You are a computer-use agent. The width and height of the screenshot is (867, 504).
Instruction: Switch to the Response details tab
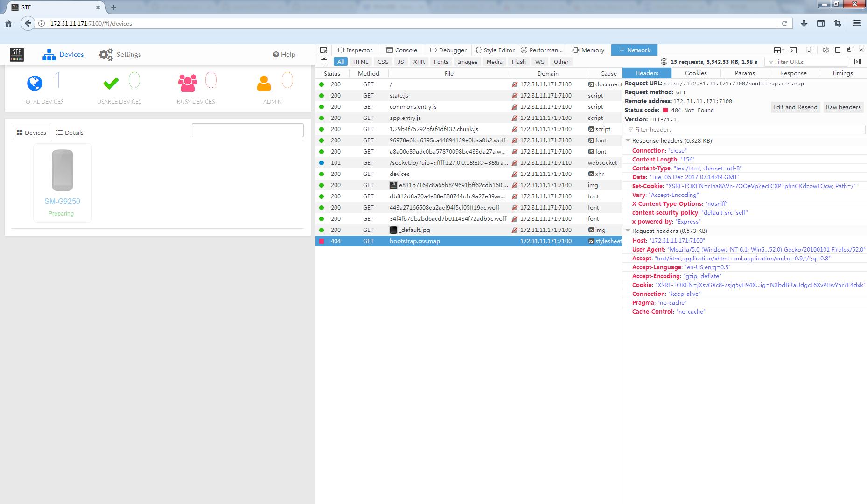click(x=793, y=73)
